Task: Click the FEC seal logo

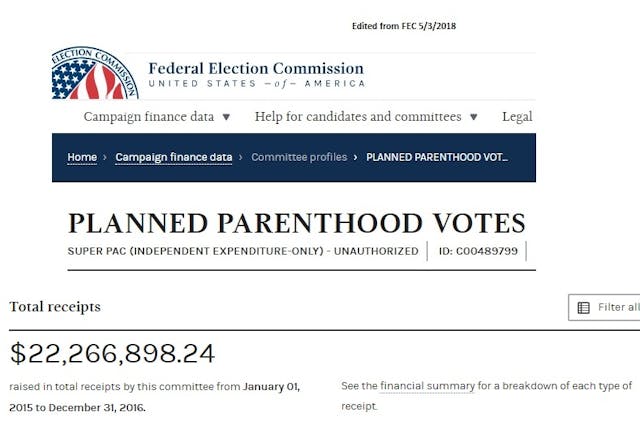Action: coord(91,72)
